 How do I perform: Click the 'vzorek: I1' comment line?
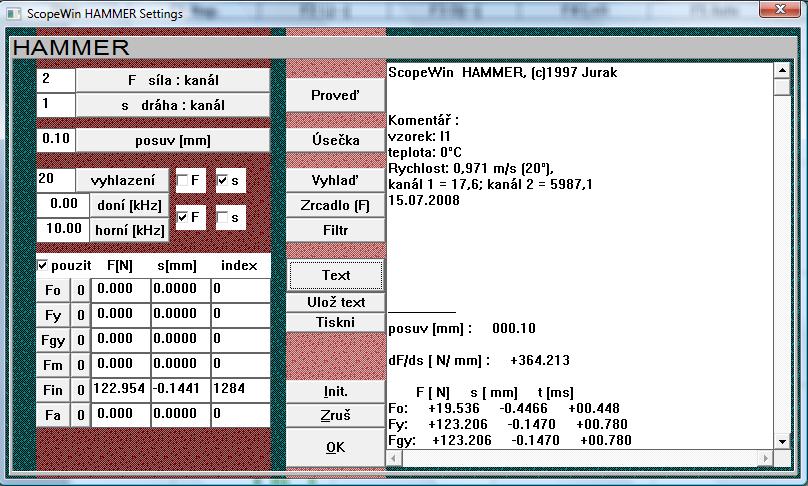[x=419, y=137]
